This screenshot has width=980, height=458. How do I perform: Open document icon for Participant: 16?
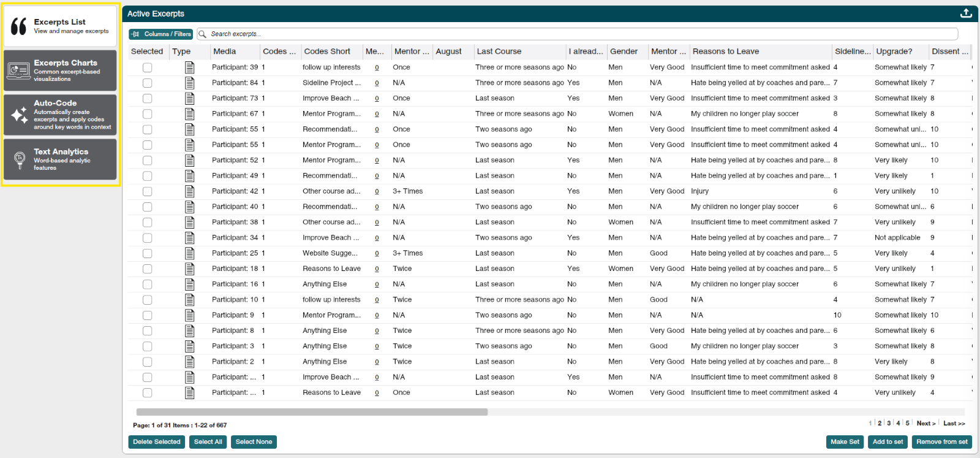click(190, 284)
